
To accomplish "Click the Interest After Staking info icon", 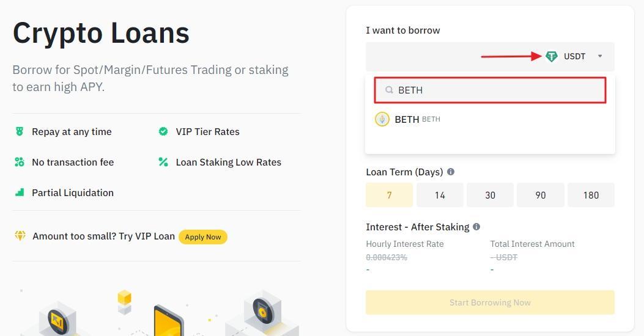I will pyautogui.click(x=476, y=227).
